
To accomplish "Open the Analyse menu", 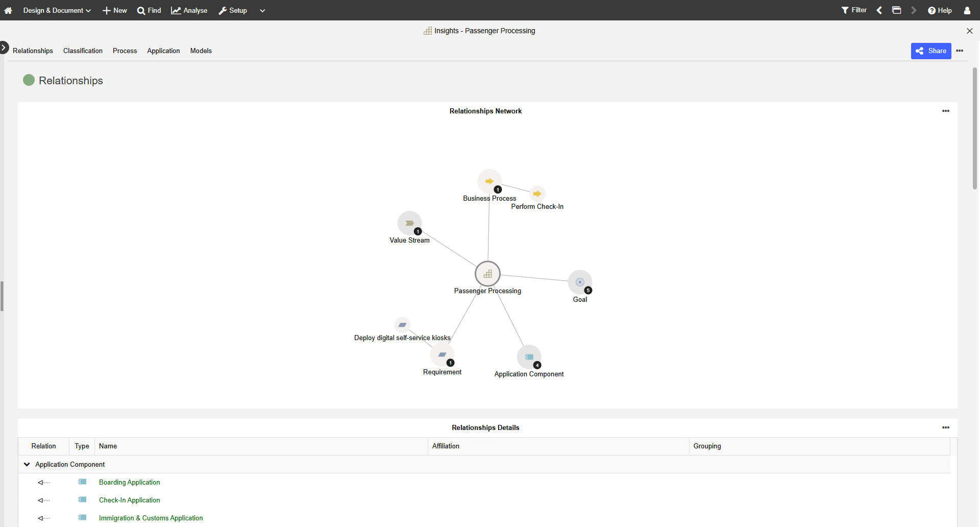I will (x=189, y=10).
